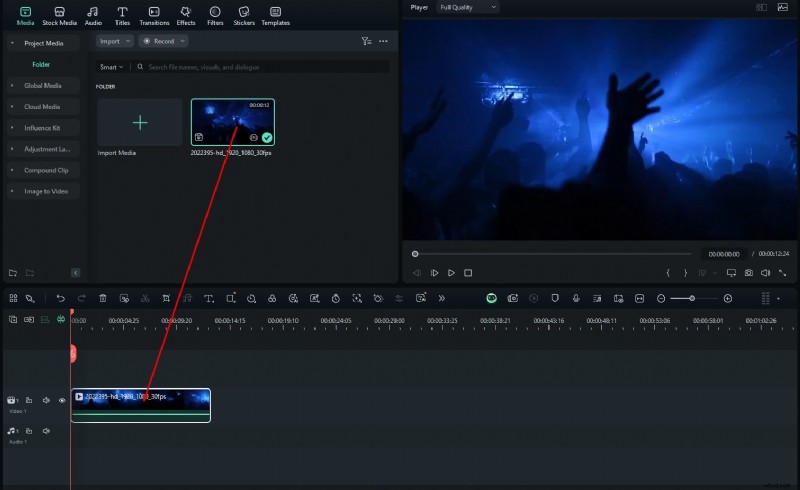The height and width of the screenshot is (490, 800).
Task: Open the Titles tab
Action: pyautogui.click(x=122, y=16)
